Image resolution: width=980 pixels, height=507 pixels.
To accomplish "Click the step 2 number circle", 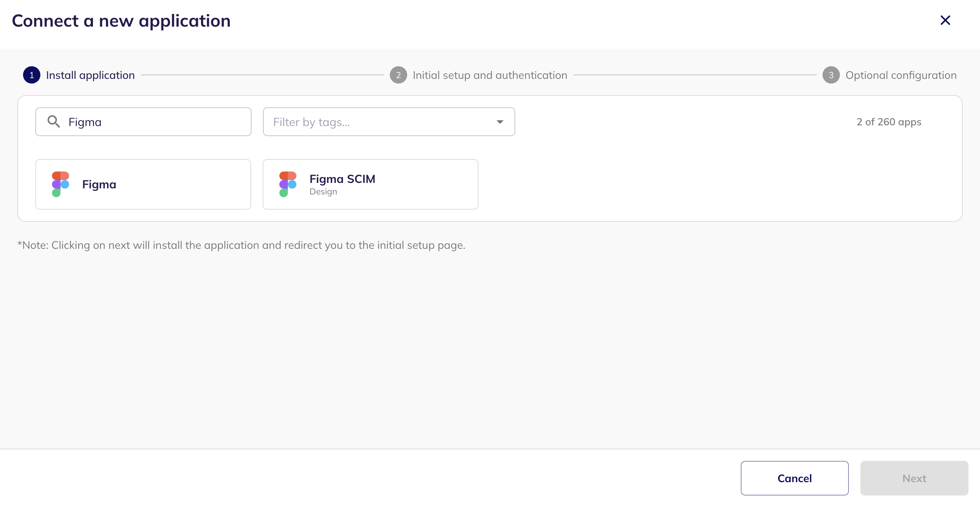I will 398,75.
